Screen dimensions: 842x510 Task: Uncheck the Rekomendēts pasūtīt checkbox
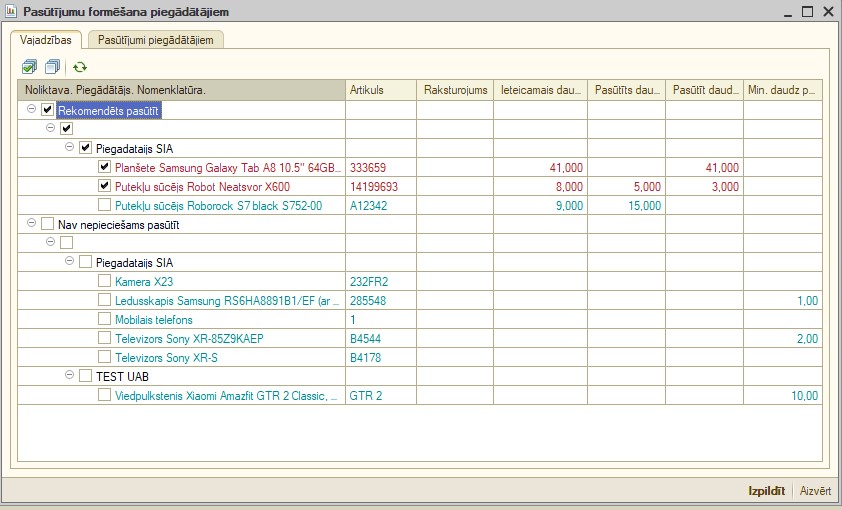(x=48, y=110)
